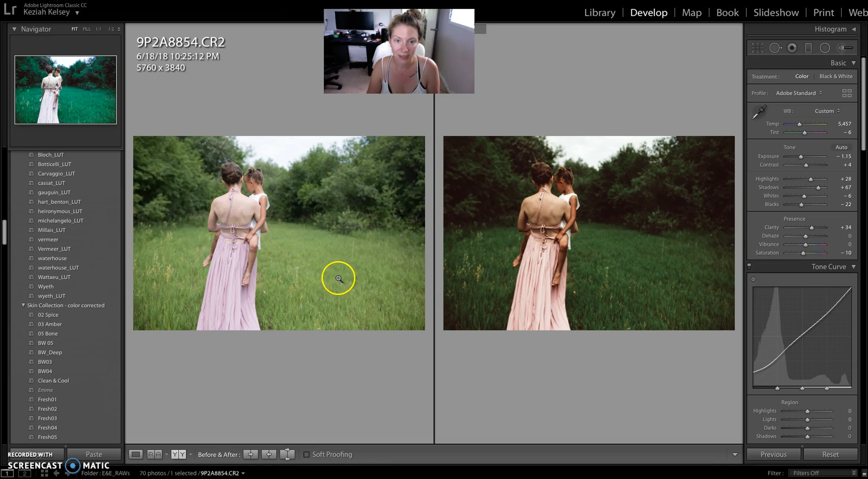The height and width of the screenshot is (479, 868).
Task: Activate the Red Eye Correction tool
Action: point(792,48)
